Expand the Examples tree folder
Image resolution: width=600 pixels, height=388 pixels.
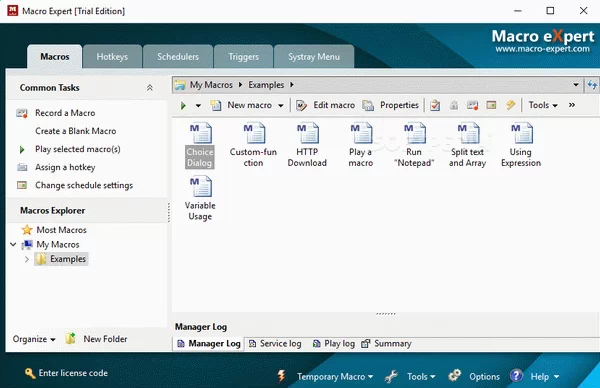[26, 259]
